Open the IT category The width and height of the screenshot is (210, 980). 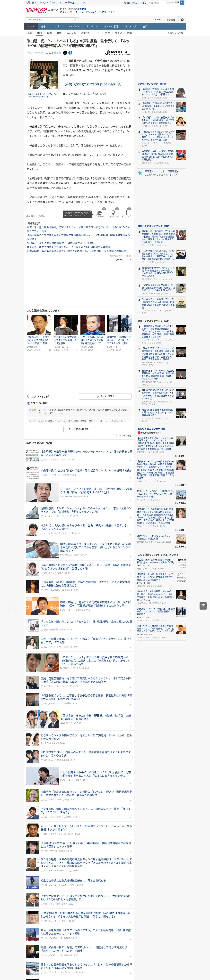(98, 33)
